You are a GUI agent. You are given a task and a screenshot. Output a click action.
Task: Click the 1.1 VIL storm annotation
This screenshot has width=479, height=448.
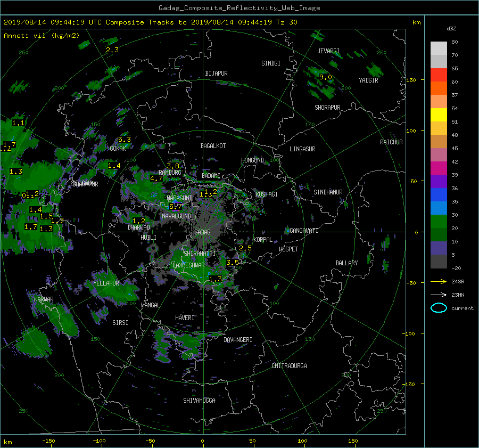[18, 123]
